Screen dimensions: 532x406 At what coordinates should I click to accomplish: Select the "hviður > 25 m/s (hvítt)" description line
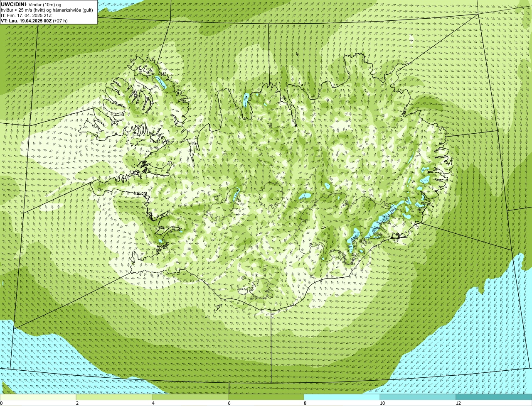(x=47, y=10)
